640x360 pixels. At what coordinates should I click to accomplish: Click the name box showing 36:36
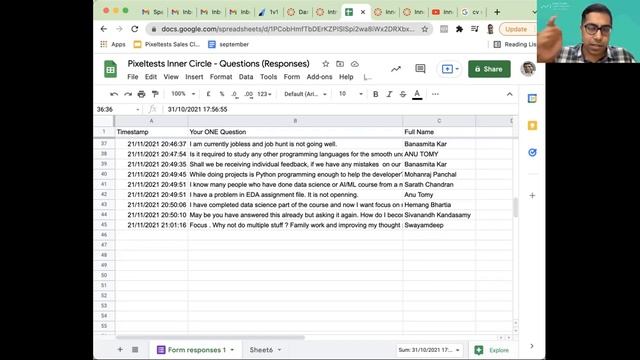(118, 109)
